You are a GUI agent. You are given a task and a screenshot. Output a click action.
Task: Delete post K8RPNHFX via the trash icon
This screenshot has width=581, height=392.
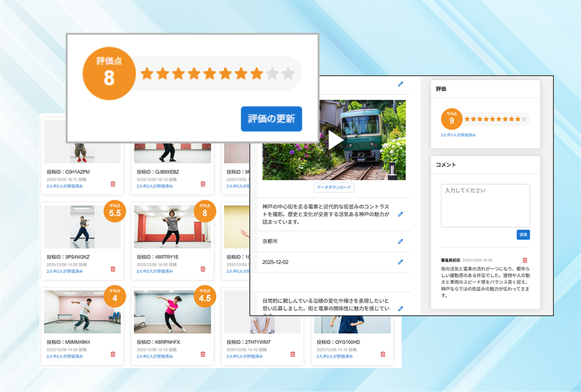[x=203, y=354]
